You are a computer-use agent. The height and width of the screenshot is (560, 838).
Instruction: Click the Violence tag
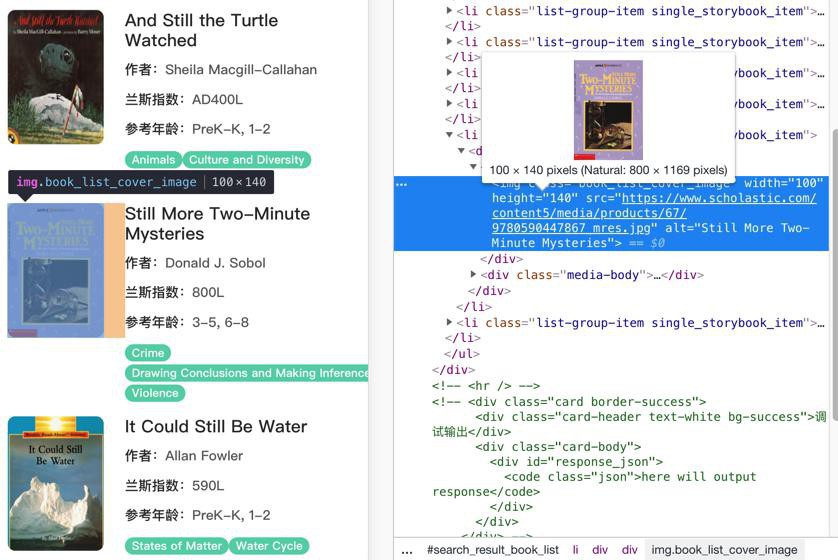155,393
